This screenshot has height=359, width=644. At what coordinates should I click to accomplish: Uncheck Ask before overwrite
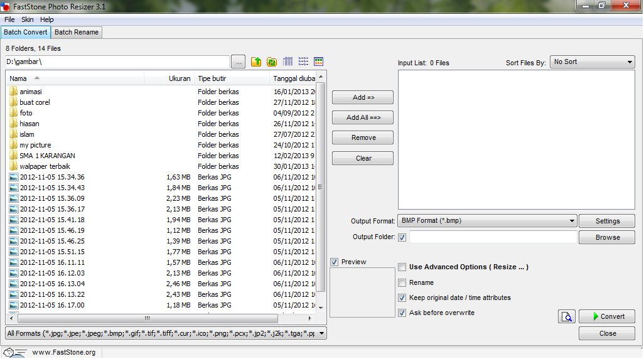point(402,313)
